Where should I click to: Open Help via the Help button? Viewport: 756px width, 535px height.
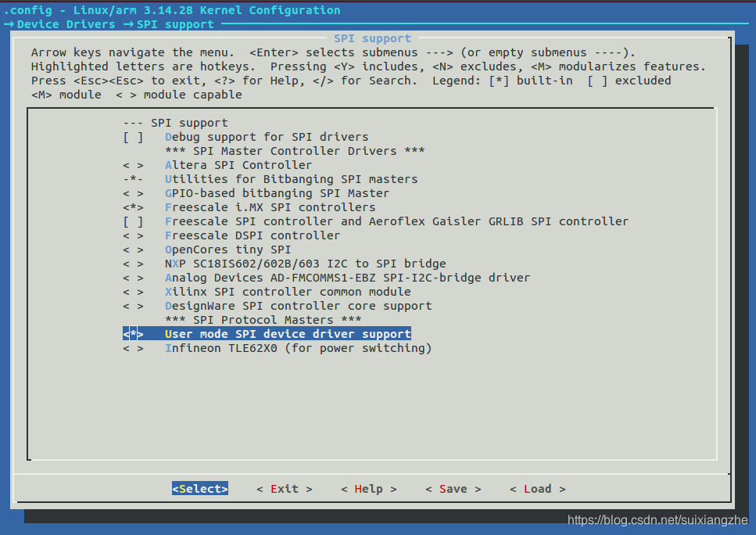[369, 489]
